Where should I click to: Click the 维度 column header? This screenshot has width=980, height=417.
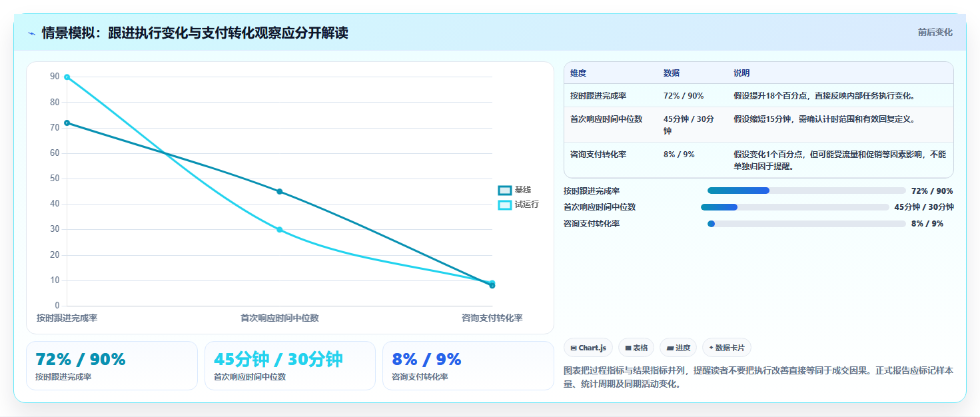point(578,73)
